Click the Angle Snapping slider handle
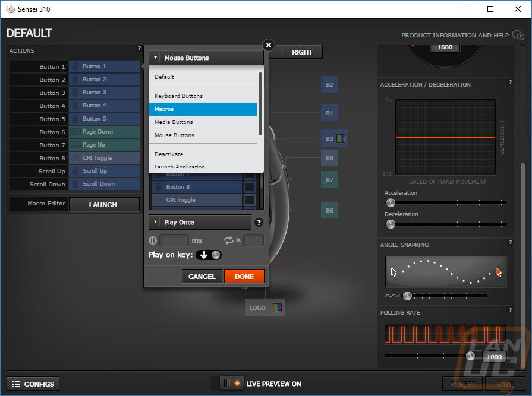532x396 pixels. pyautogui.click(x=407, y=296)
